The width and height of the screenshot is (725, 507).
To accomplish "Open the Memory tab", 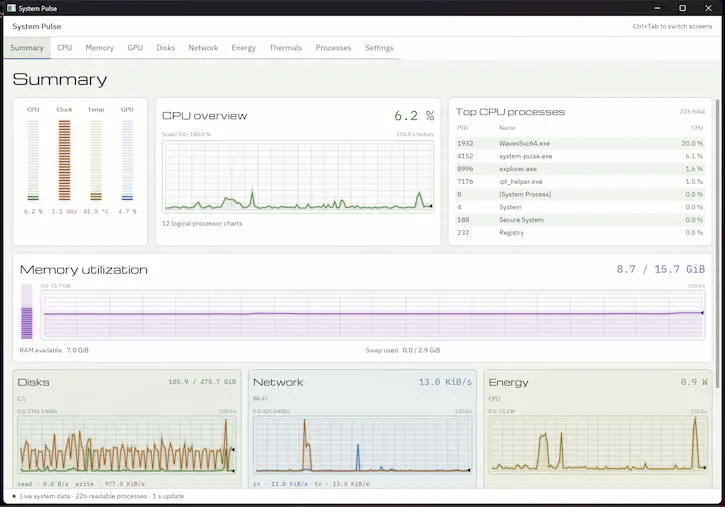I will coord(99,48).
